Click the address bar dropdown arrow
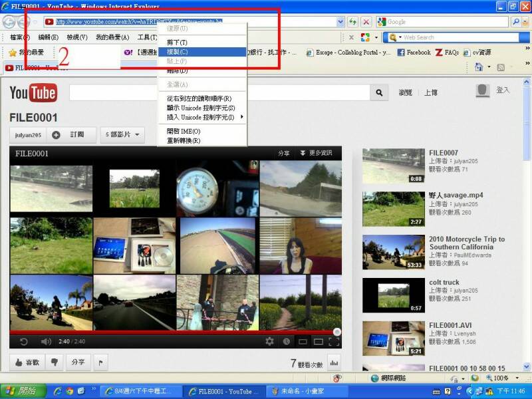This screenshot has width=532, height=399. (340, 22)
